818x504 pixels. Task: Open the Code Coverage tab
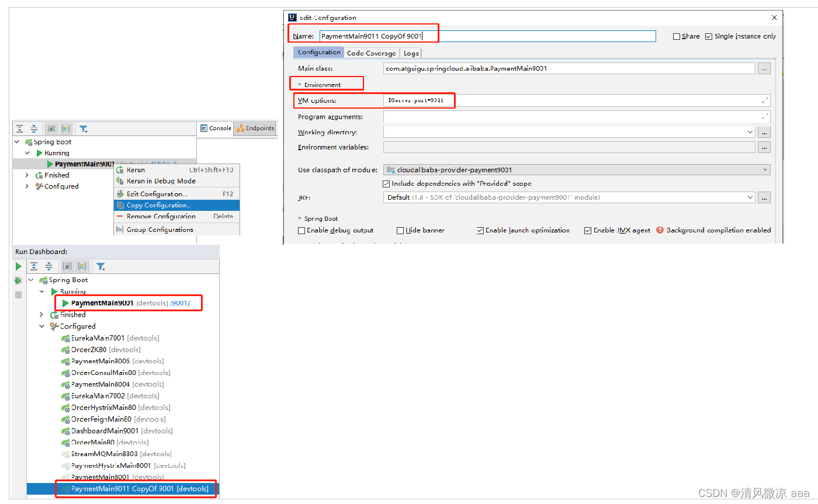(x=372, y=53)
